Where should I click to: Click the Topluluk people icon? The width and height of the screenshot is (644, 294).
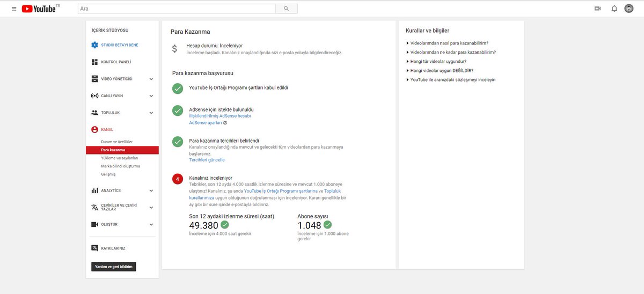point(94,113)
